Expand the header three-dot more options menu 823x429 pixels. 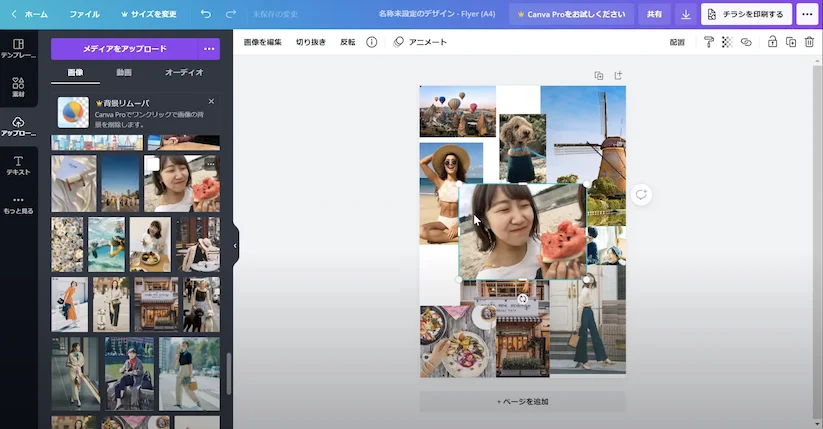[x=807, y=15]
